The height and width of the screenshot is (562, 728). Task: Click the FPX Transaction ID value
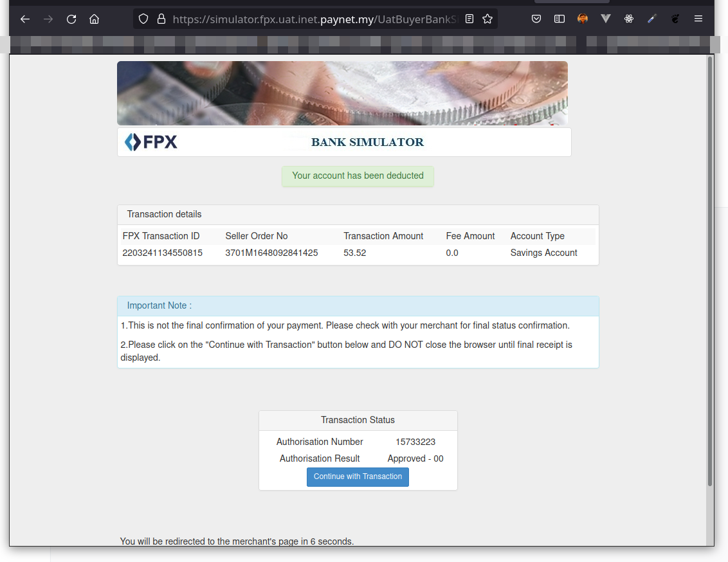point(163,253)
